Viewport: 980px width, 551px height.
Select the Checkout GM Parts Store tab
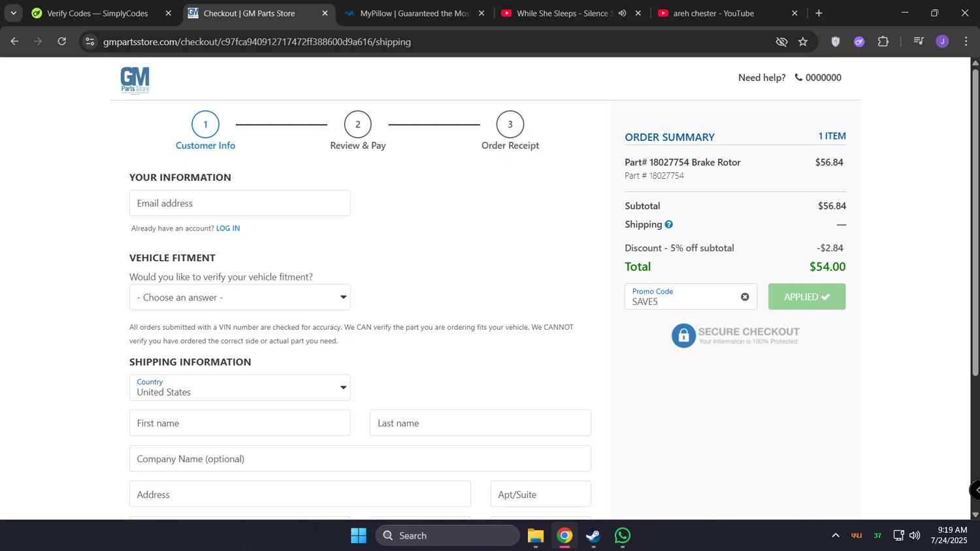click(x=249, y=13)
